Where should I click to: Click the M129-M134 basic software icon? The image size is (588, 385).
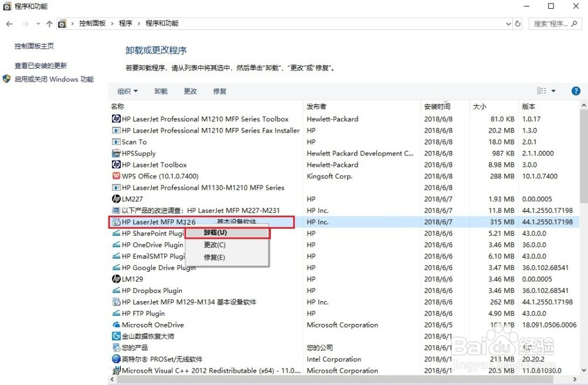click(x=116, y=302)
